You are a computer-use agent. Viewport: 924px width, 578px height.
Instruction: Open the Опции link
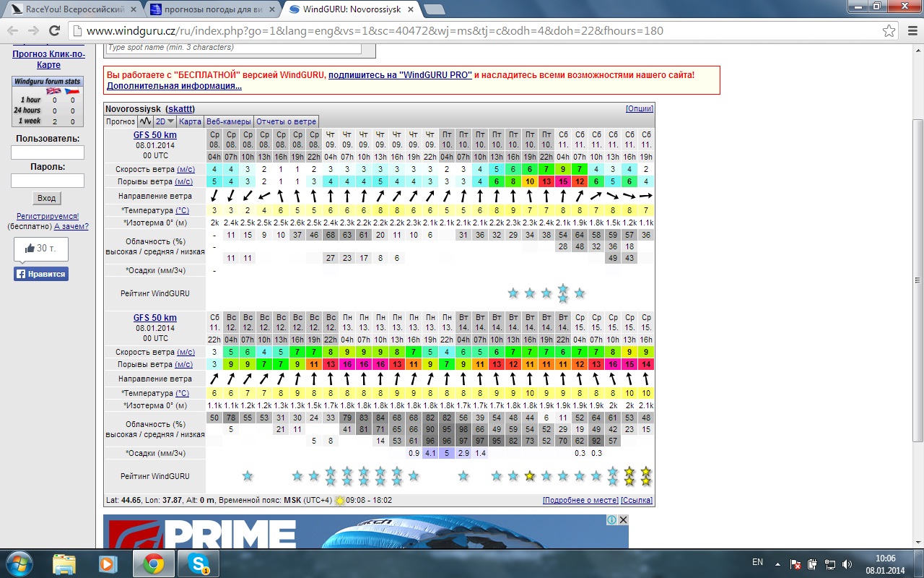tap(640, 108)
